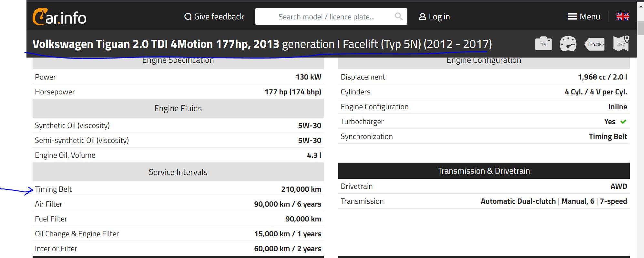Click the Log in button
644x258 pixels.
434,17
